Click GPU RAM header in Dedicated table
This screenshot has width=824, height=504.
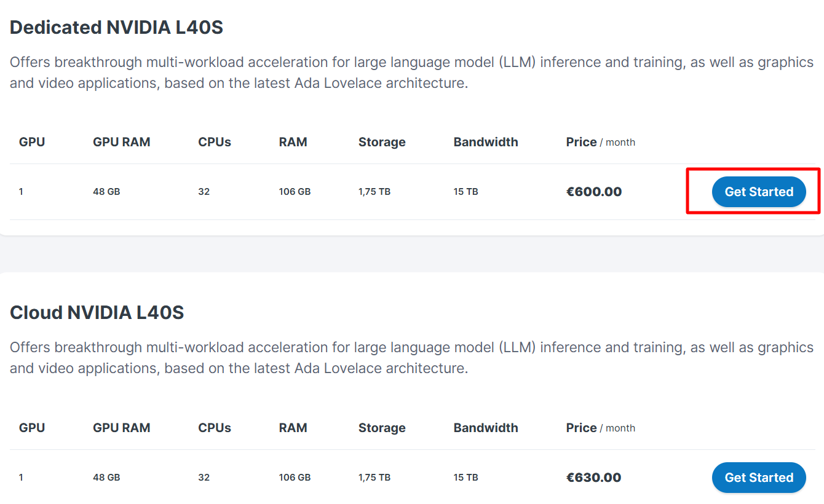[x=122, y=142]
